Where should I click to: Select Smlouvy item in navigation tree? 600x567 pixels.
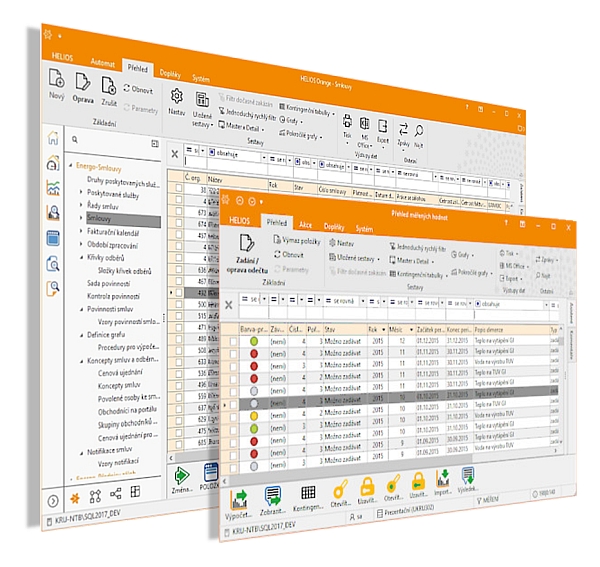pyautogui.click(x=123, y=220)
